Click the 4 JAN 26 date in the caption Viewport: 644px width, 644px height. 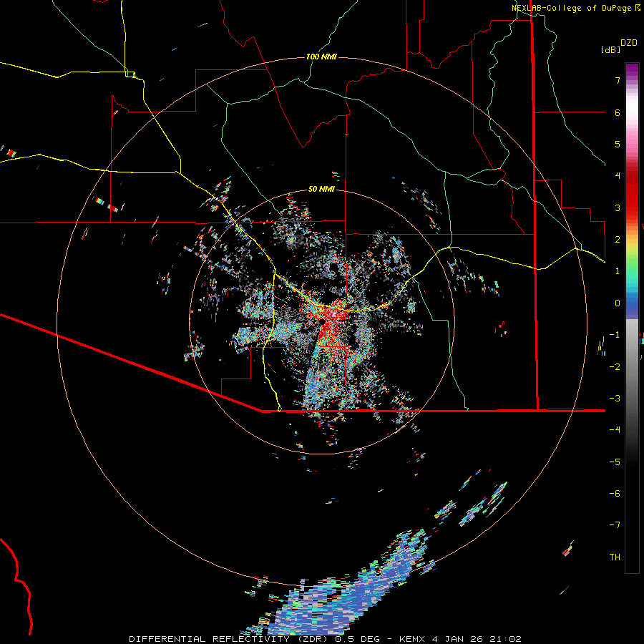tap(457, 639)
